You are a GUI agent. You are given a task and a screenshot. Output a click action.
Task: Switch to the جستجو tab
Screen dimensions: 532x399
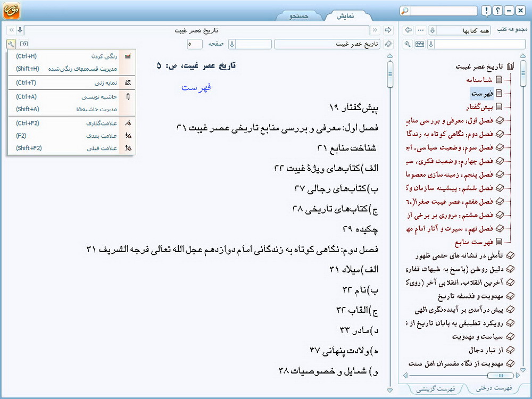point(298,16)
